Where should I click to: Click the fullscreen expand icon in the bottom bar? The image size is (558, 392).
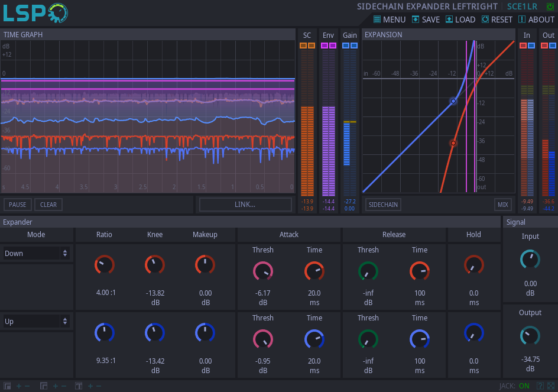click(551, 386)
